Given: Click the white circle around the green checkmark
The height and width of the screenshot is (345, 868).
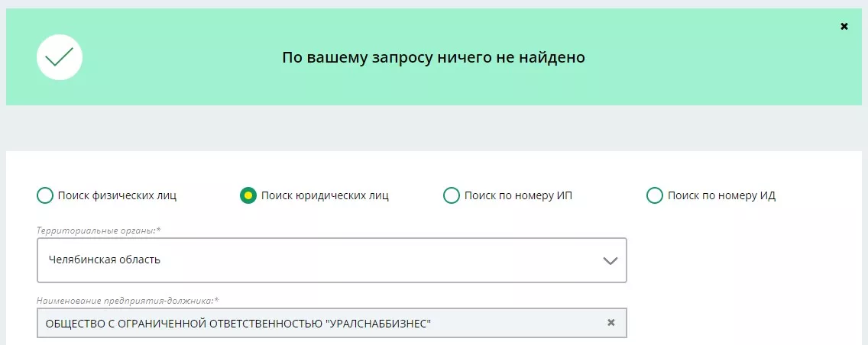Looking at the screenshot, I should click(x=60, y=57).
